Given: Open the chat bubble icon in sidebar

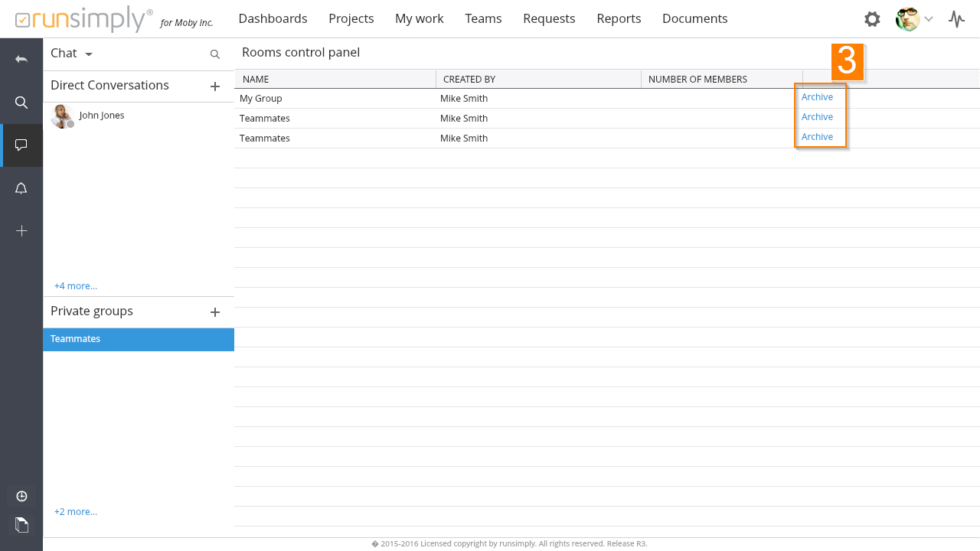Looking at the screenshot, I should [21, 145].
